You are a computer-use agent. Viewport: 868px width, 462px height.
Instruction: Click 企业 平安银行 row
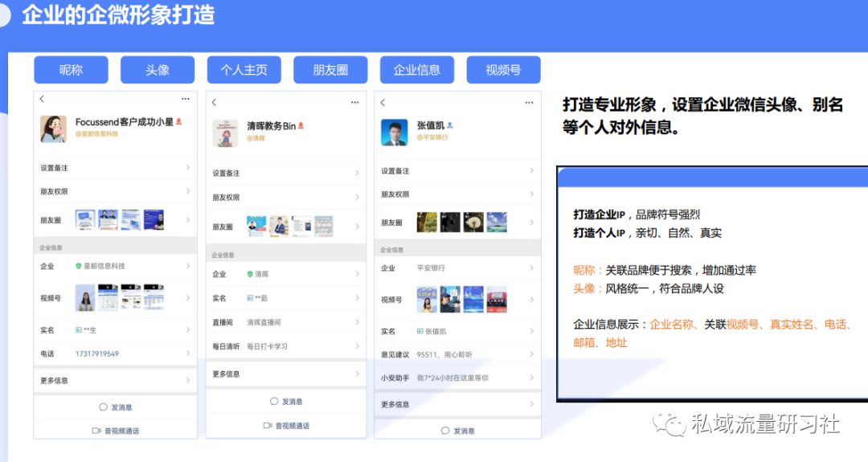(x=457, y=268)
